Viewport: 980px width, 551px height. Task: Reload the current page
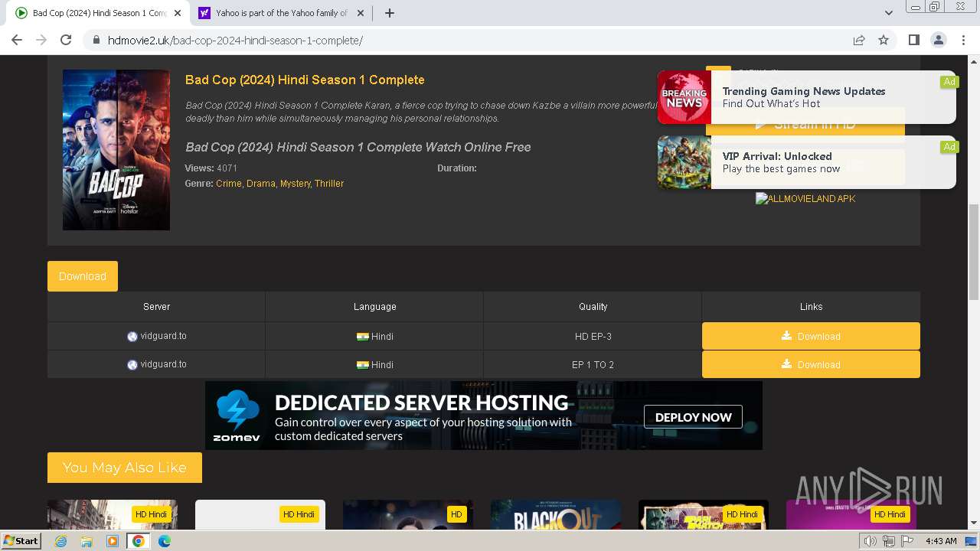coord(66,40)
